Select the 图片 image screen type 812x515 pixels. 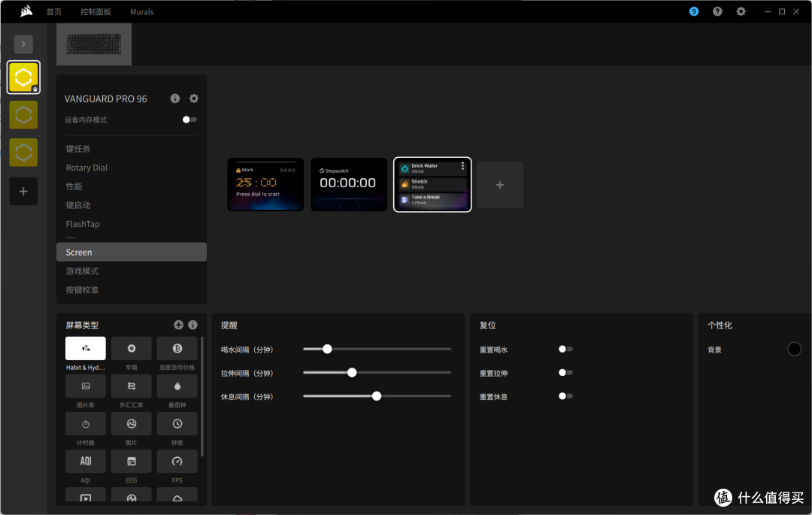coord(132,424)
